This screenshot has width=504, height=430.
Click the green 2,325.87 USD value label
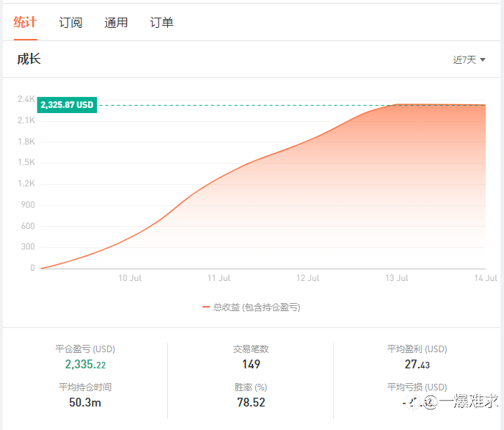pos(67,105)
